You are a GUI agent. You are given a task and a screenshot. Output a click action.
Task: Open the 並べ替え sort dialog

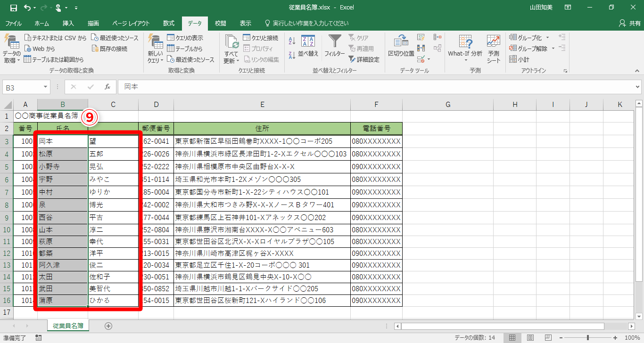pyautogui.click(x=308, y=47)
